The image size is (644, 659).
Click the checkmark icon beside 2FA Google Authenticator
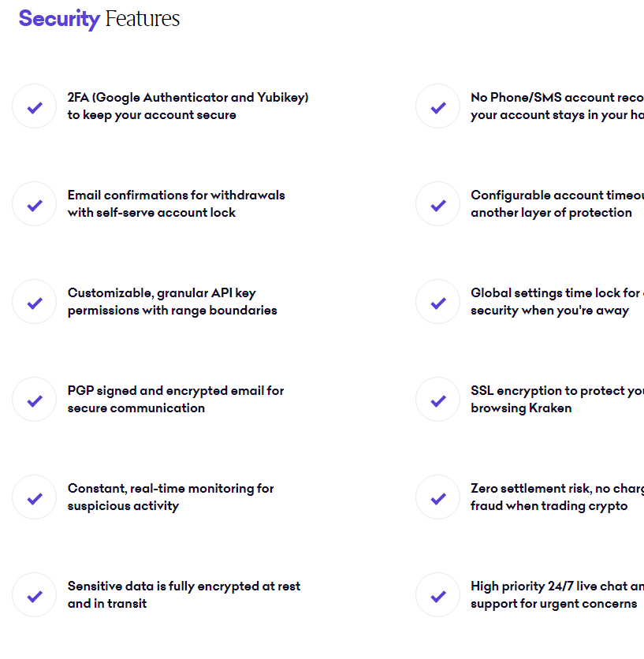[x=35, y=106]
